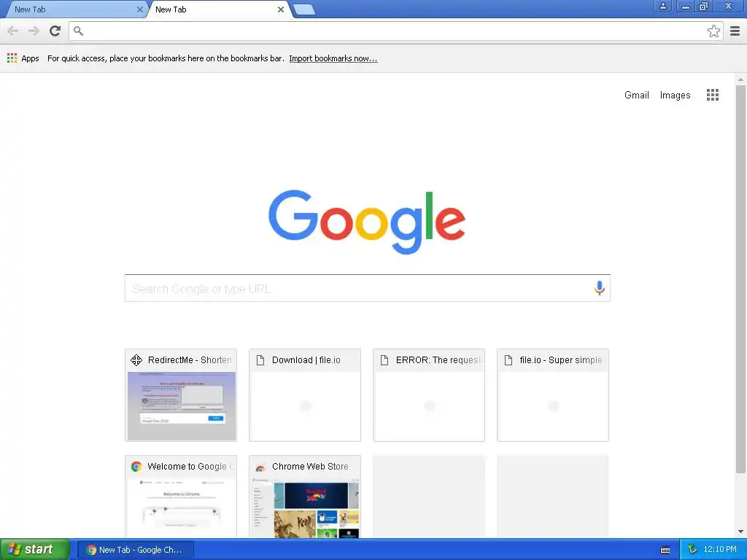Click Import bookmarks now link

(333, 58)
